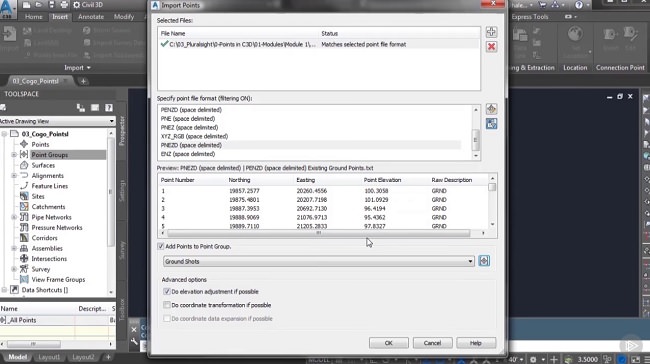Click the preview table horizontal scrollbar
The width and height of the screenshot is (650, 364).
coord(318,233)
